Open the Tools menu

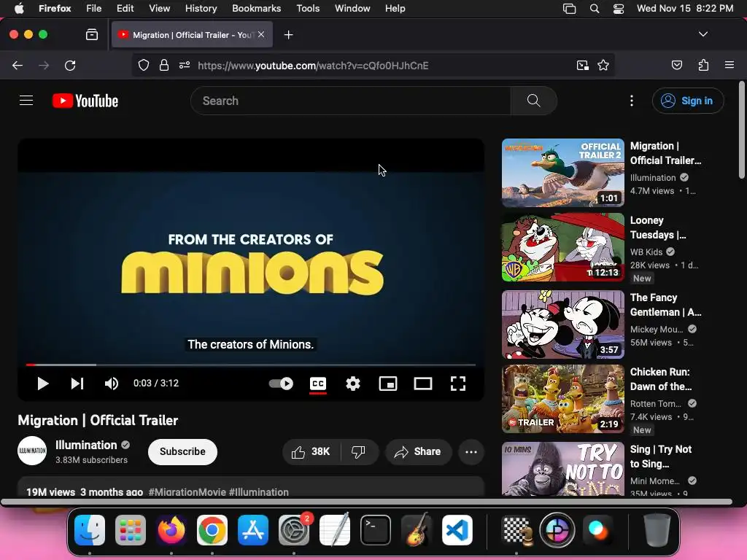[x=308, y=8]
